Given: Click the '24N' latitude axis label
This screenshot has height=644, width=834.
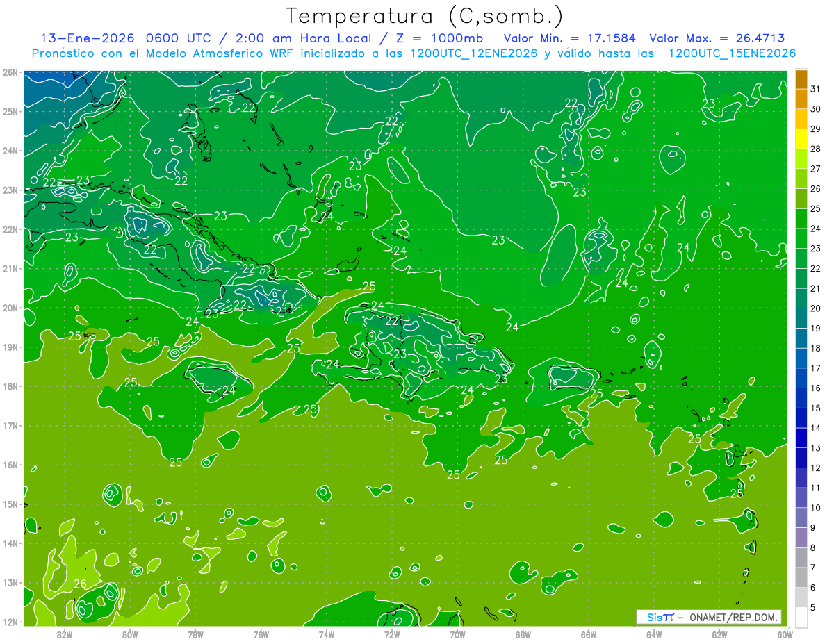Looking at the screenshot, I should coord(10,151).
